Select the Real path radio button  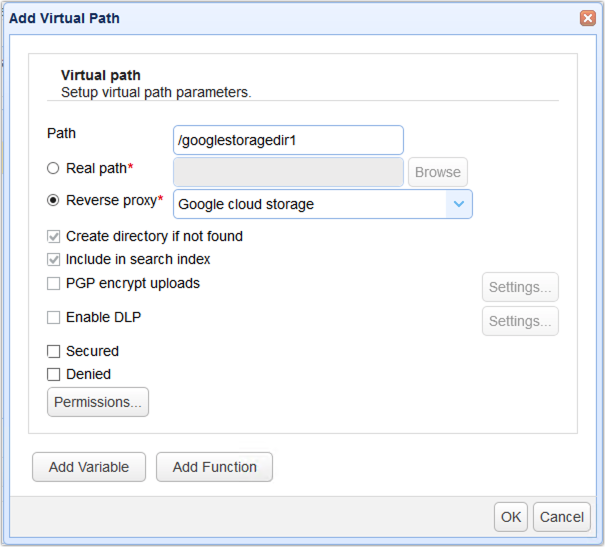pyautogui.click(x=54, y=168)
